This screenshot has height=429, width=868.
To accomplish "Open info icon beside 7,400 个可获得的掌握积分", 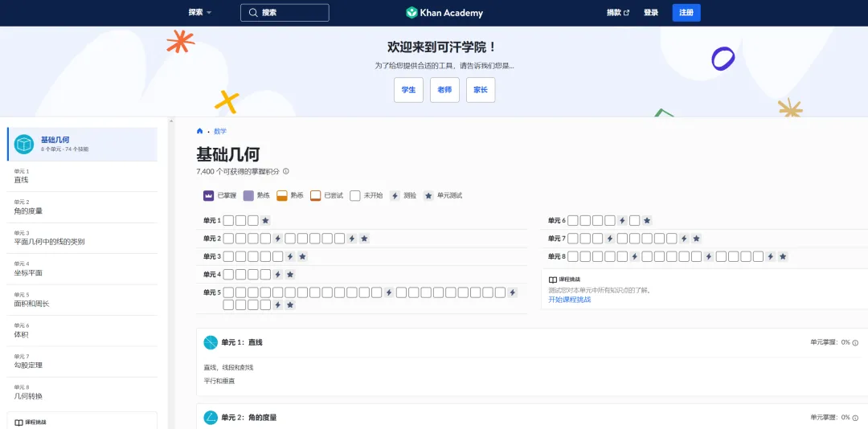I will [285, 172].
